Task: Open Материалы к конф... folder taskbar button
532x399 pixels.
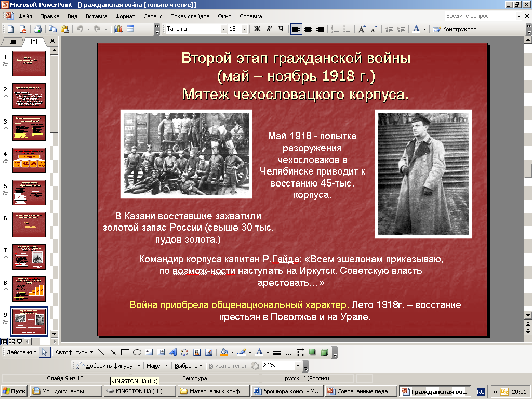Action: [x=214, y=391]
